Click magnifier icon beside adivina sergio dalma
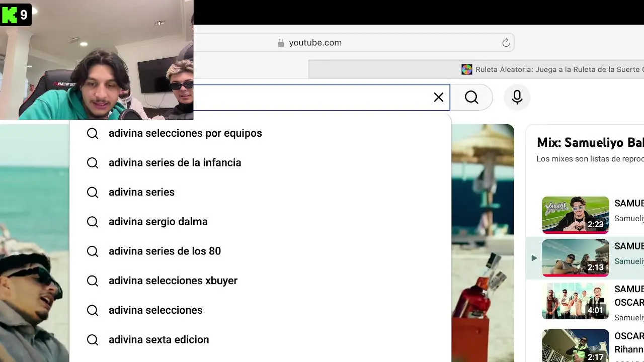 click(x=93, y=222)
